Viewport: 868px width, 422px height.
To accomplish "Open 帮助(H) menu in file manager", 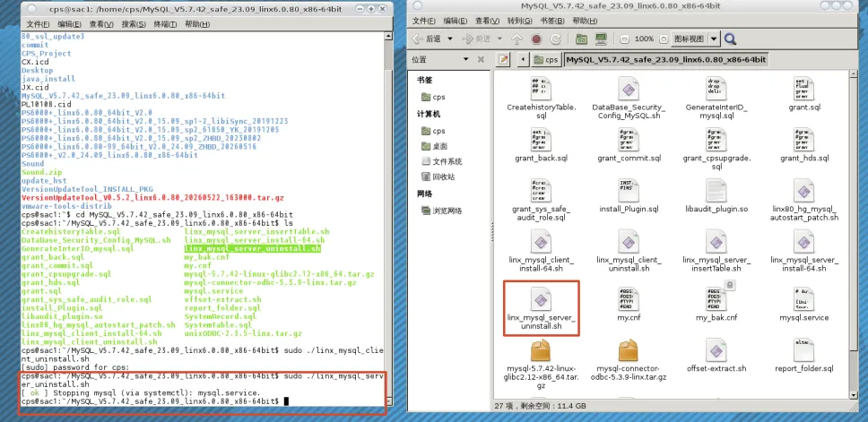I will click(585, 21).
